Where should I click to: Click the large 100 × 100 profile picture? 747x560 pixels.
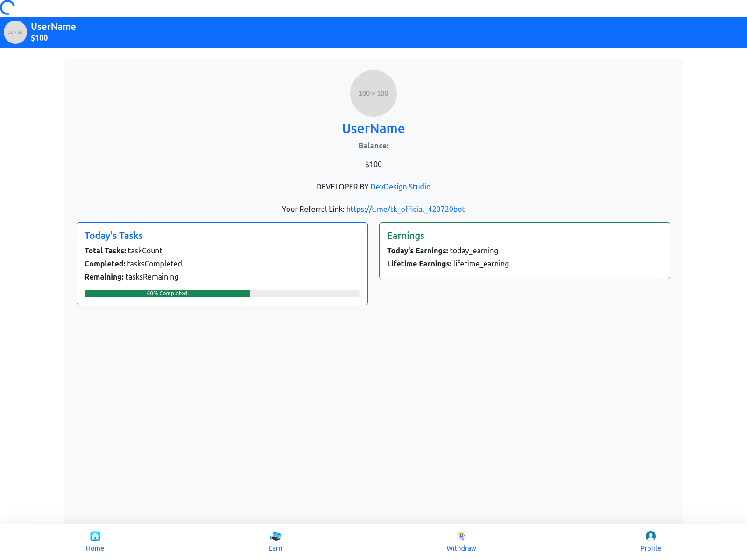pyautogui.click(x=373, y=93)
